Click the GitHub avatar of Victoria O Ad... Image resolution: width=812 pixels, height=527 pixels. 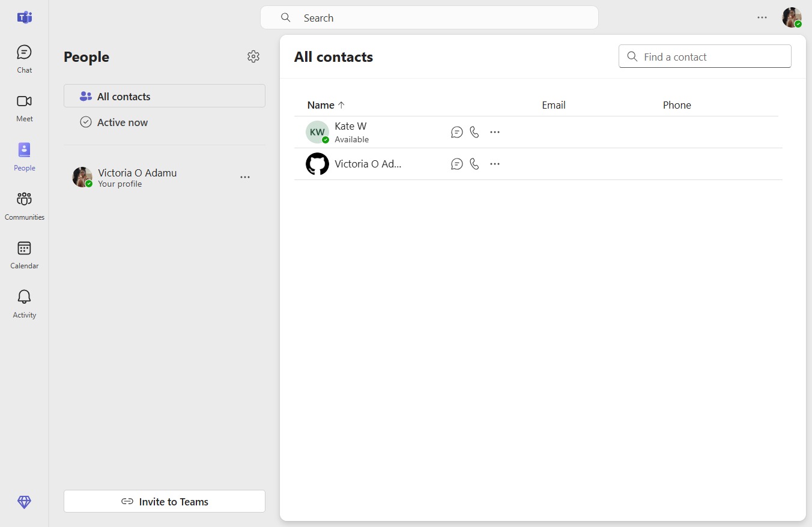[x=317, y=164]
